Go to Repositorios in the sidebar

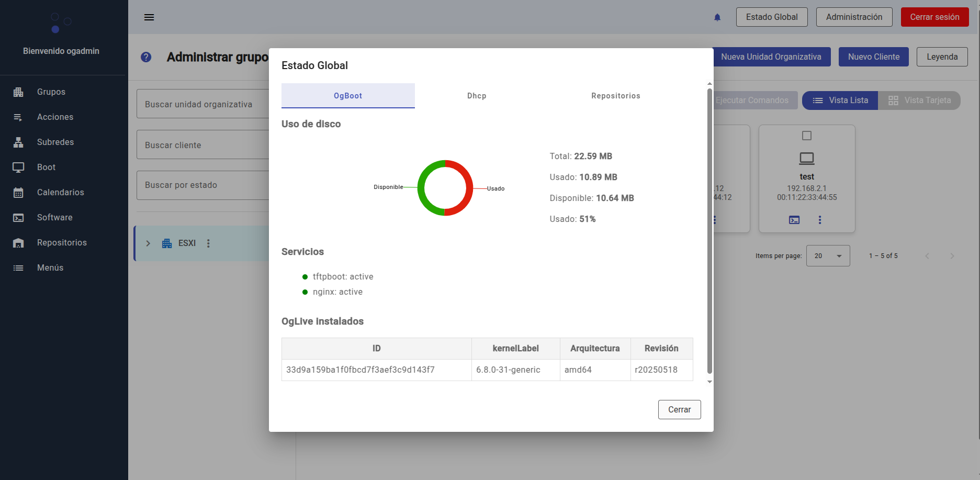click(62, 242)
